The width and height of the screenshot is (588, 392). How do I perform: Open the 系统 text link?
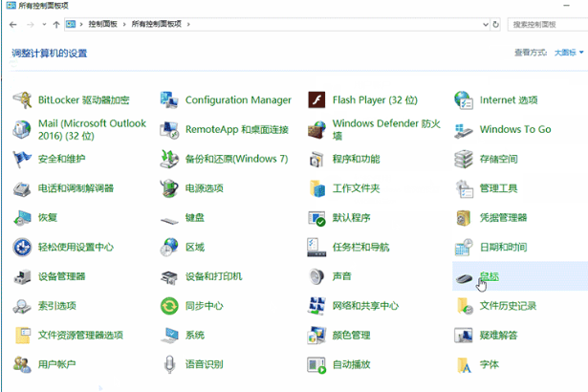pyautogui.click(x=195, y=335)
